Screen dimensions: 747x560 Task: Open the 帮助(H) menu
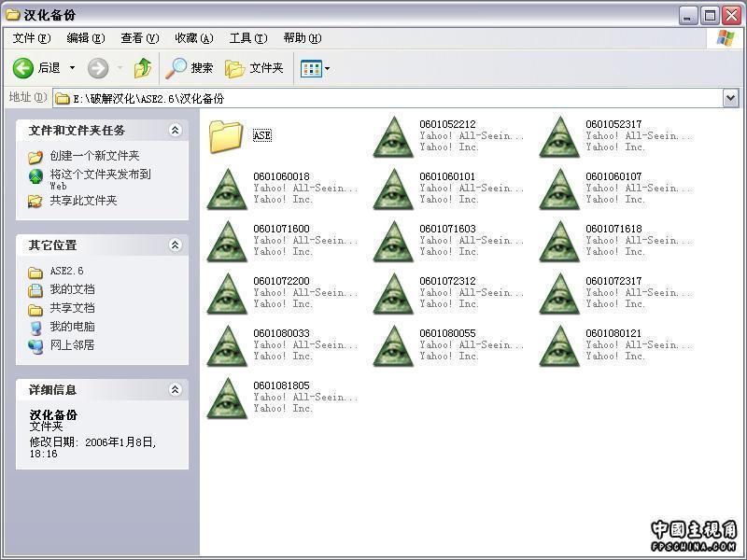coord(303,38)
